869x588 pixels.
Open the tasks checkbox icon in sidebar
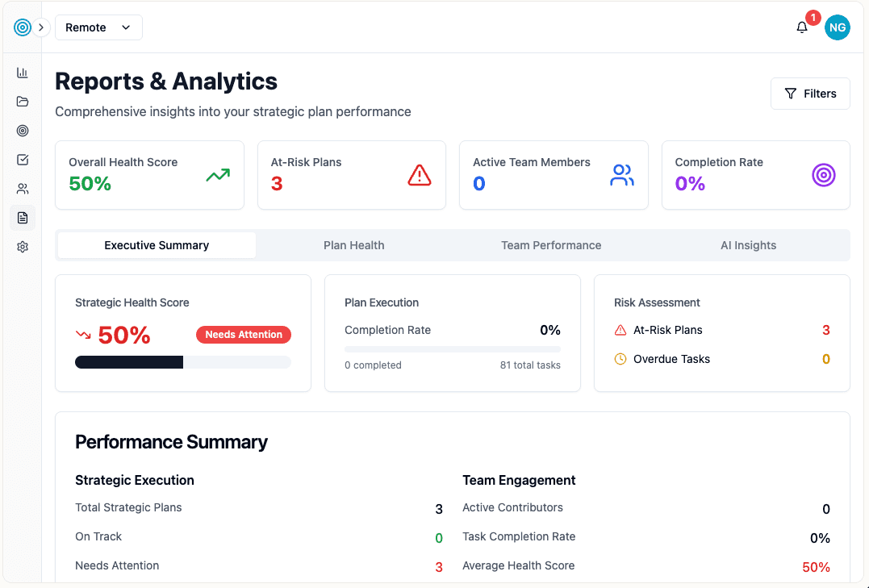(x=22, y=159)
